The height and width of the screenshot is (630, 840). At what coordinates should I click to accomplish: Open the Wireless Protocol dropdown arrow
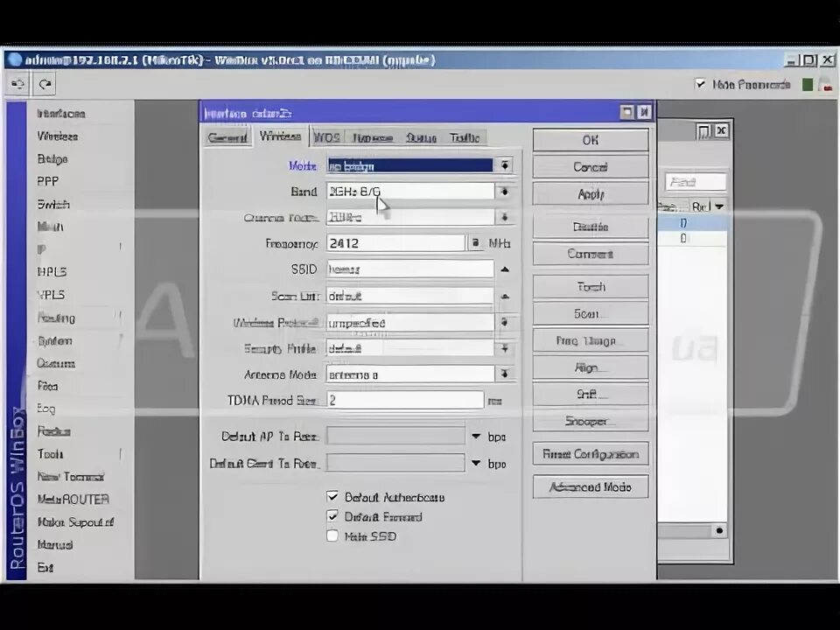(x=505, y=323)
